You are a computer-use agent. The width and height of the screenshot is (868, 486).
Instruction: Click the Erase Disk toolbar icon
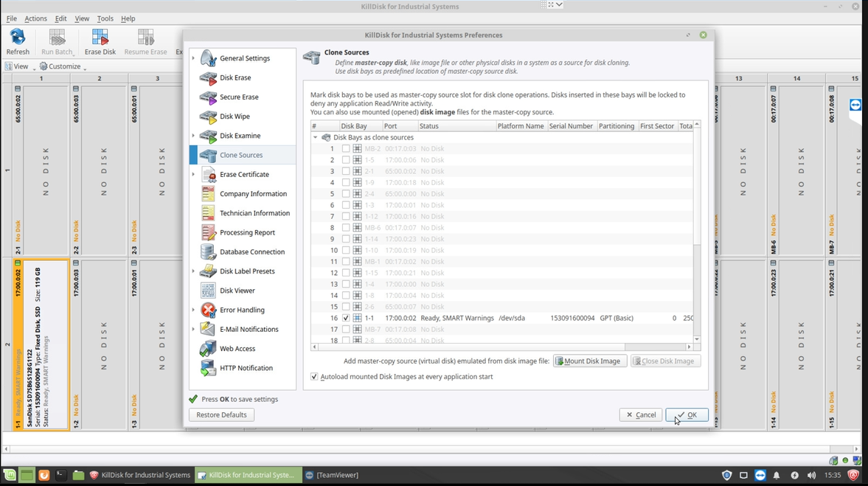pyautogui.click(x=100, y=37)
